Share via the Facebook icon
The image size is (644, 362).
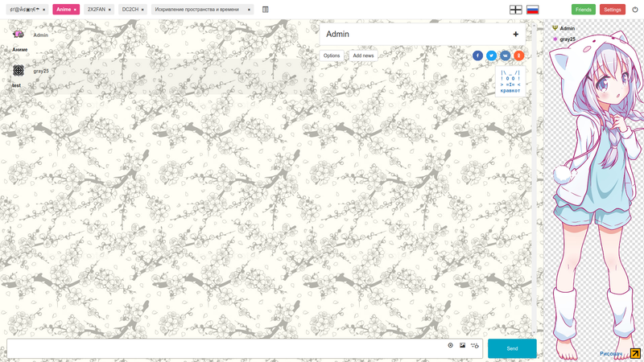[x=477, y=56]
